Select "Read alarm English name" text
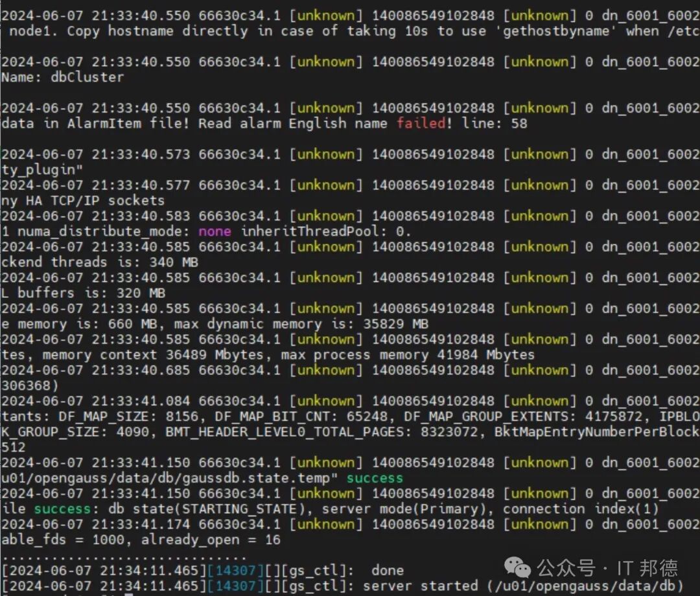The height and width of the screenshot is (596, 700). pos(292,123)
